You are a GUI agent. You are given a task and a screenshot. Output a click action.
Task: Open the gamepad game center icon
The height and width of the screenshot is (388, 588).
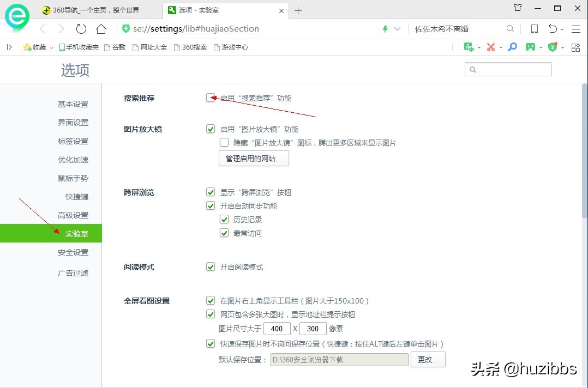tap(530, 47)
